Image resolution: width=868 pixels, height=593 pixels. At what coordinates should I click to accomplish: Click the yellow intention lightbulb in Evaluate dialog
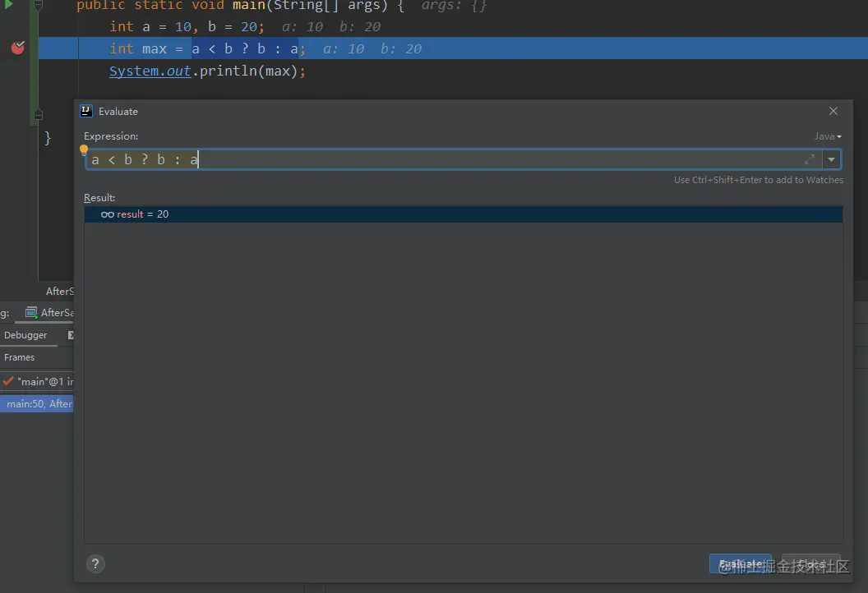point(84,149)
